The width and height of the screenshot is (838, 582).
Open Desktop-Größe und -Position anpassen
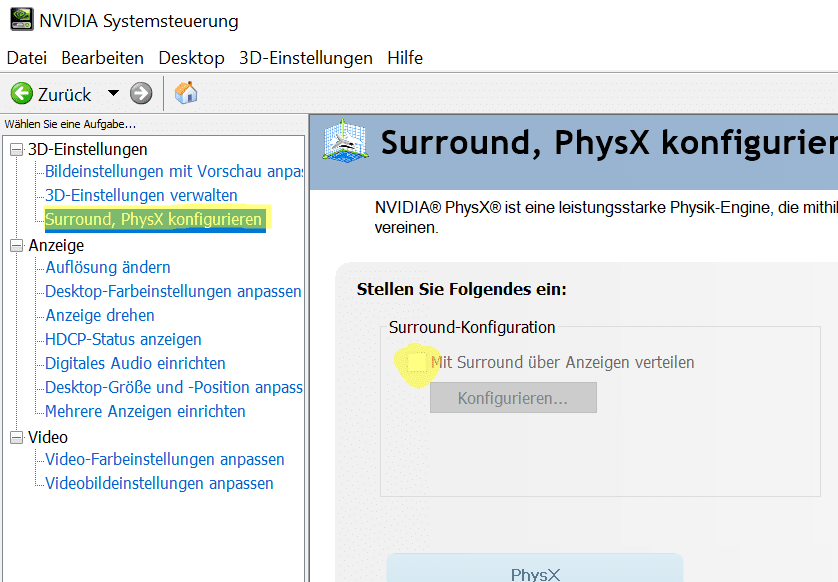pos(174,387)
